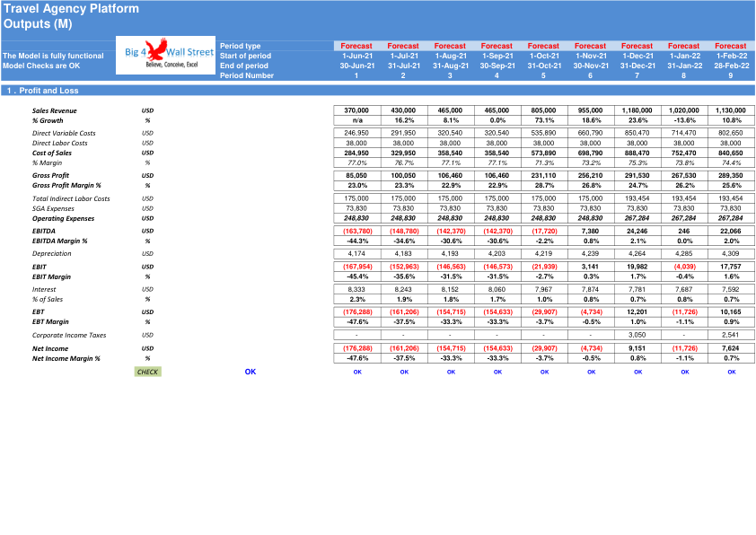Select Sales Revenue cell for 1-Jun-21
The height and width of the screenshot is (535, 756).
tap(356, 110)
